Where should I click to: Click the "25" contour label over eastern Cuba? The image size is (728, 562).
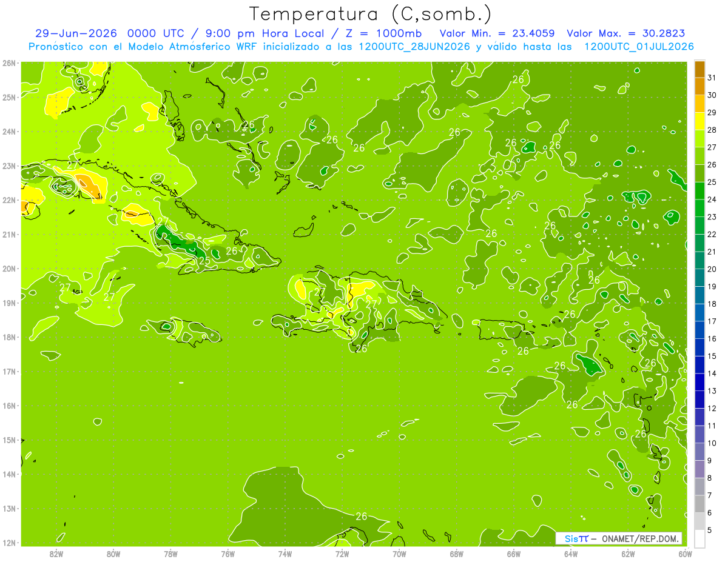(x=204, y=261)
